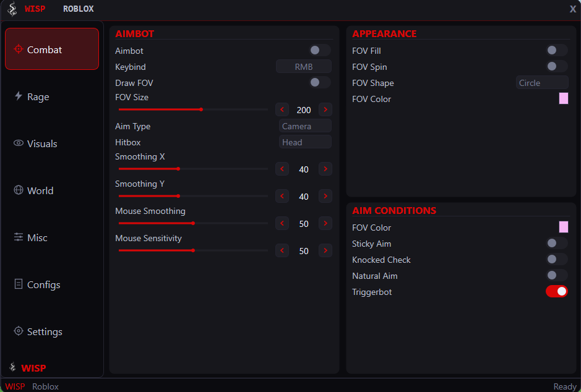Click the Mouse Smoothing slider track
581x392 pixels.
pos(193,223)
